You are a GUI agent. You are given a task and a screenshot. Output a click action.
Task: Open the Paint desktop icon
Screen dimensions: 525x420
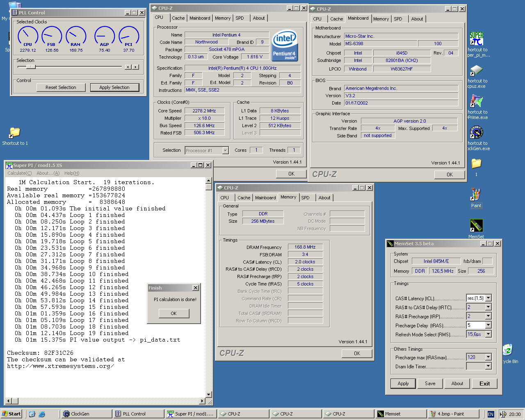[476, 194]
